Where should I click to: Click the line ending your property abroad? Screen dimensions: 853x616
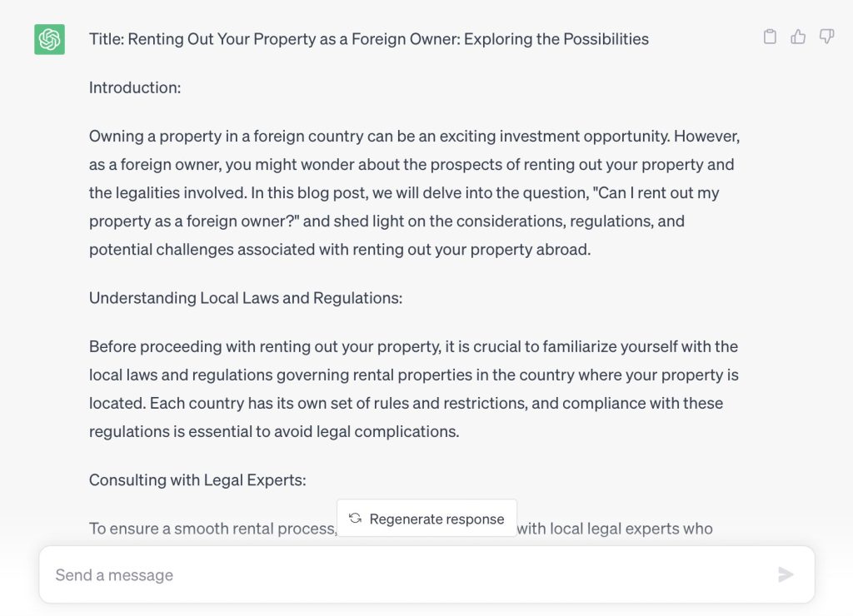click(340, 250)
